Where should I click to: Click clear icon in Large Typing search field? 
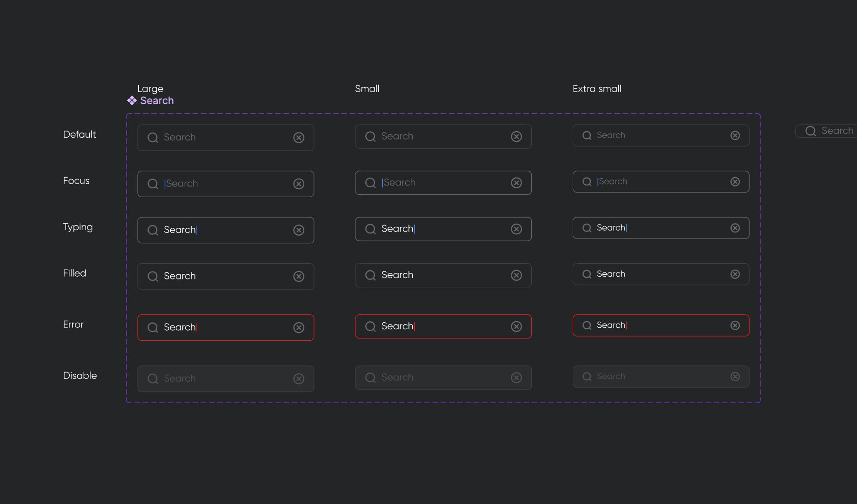point(299,230)
